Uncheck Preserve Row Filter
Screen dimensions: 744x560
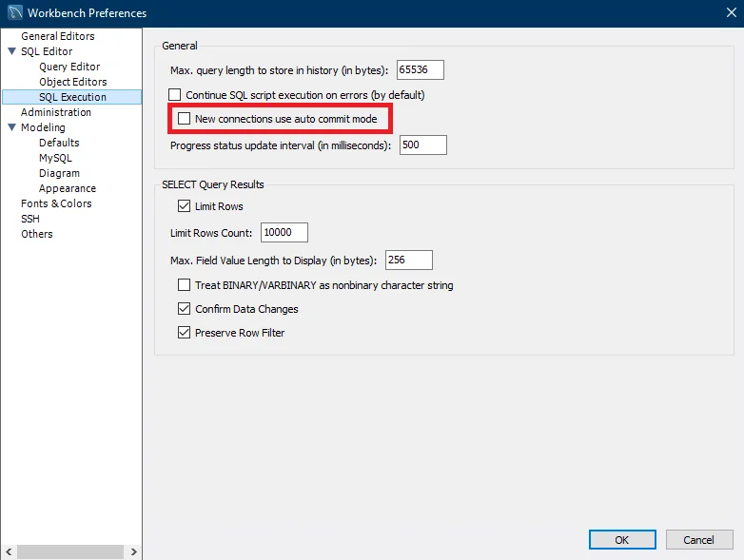coord(185,333)
